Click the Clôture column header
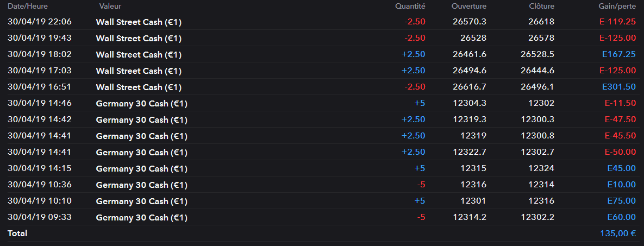 coord(541,6)
